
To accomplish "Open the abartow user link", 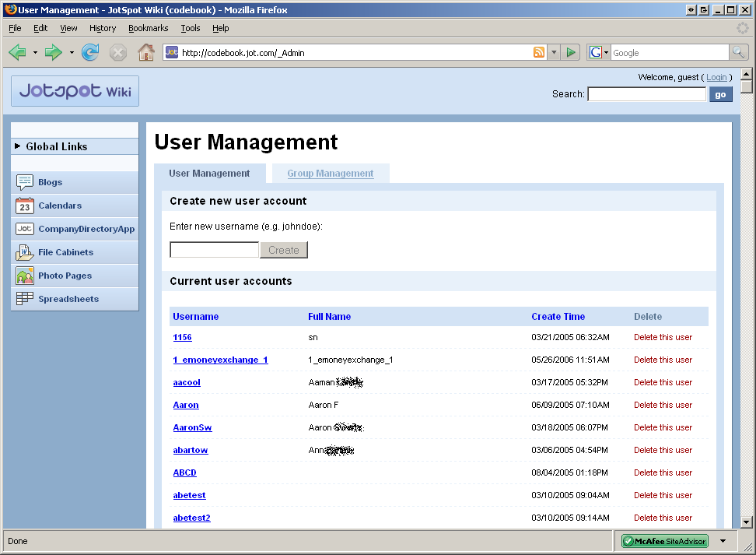I will click(x=191, y=450).
